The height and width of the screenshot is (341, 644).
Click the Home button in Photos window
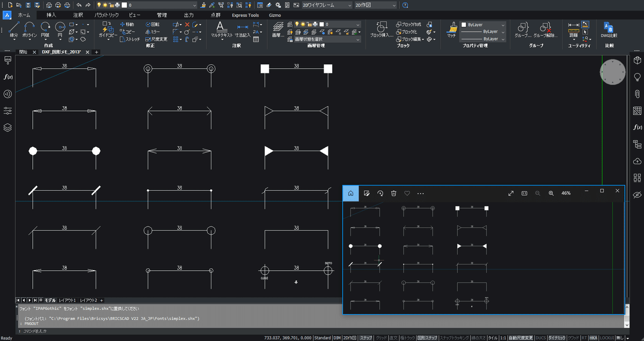350,193
